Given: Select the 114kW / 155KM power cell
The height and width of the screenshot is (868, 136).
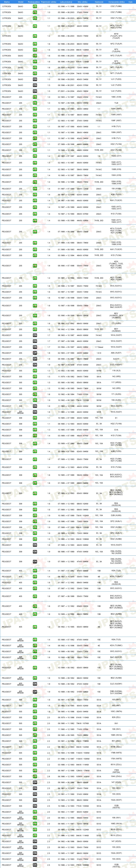Looking at the screenshot, I should (x=83, y=753).
